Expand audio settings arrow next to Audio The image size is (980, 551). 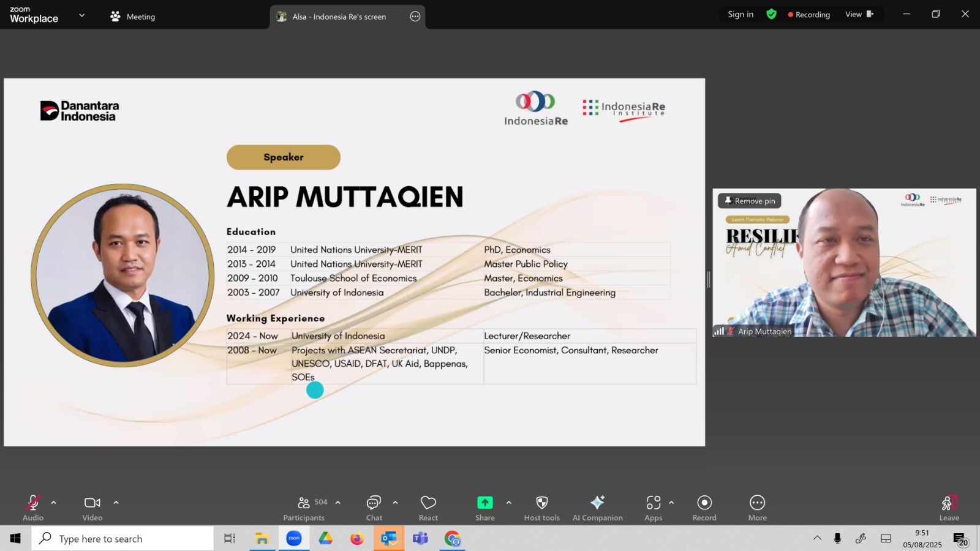tap(54, 503)
